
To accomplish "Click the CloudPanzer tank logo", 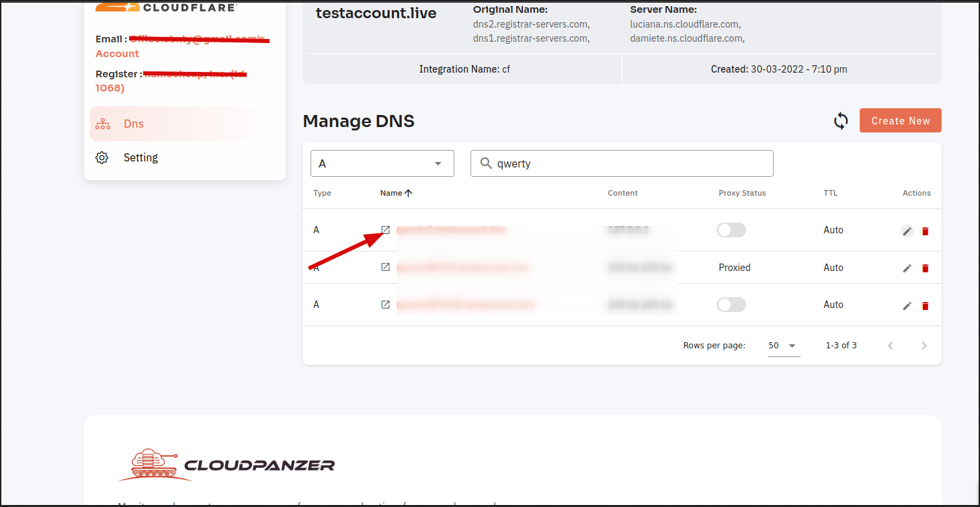I will pos(227,465).
